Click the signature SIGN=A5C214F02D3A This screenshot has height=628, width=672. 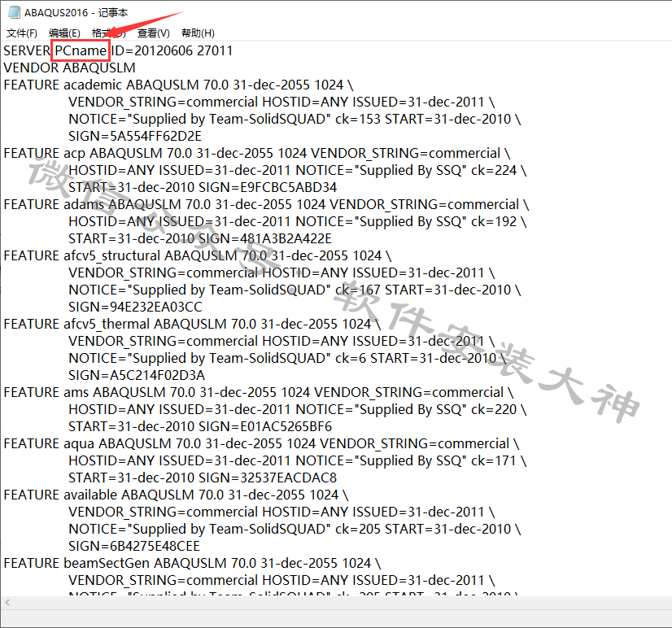coord(137,375)
